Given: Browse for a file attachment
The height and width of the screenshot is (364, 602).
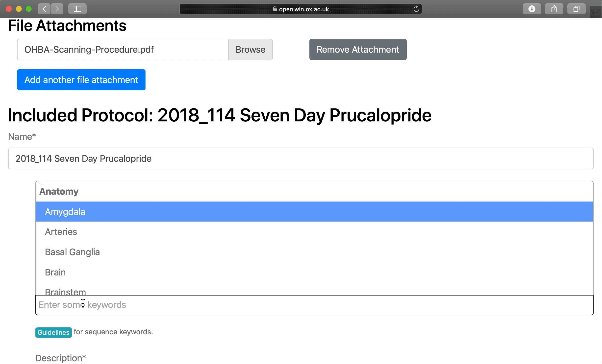Looking at the screenshot, I should (x=250, y=49).
